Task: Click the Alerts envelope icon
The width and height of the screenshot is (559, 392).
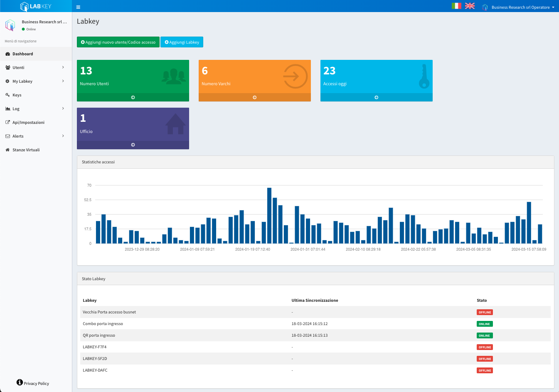Action: coord(7,136)
